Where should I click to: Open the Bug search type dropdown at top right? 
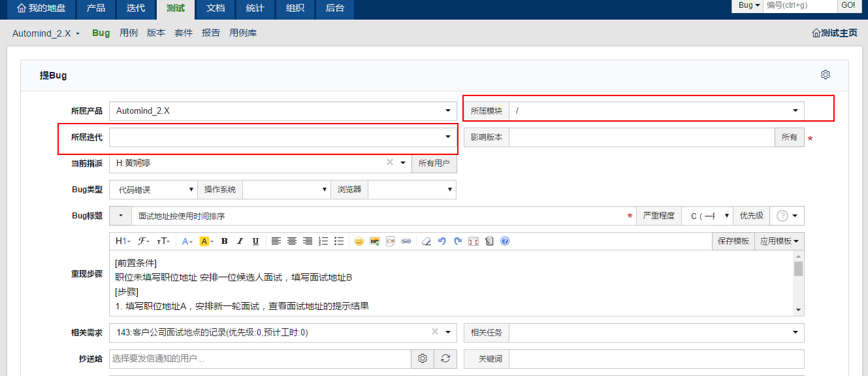coord(749,5)
